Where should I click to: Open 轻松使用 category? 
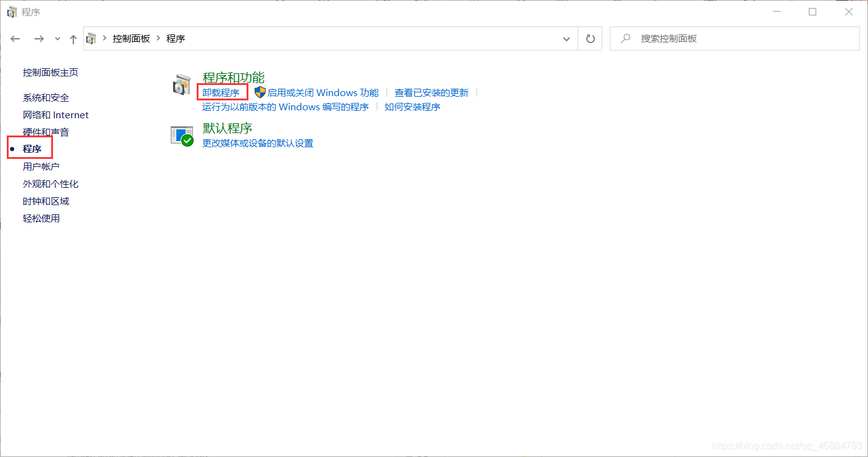(x=41, y=218)
